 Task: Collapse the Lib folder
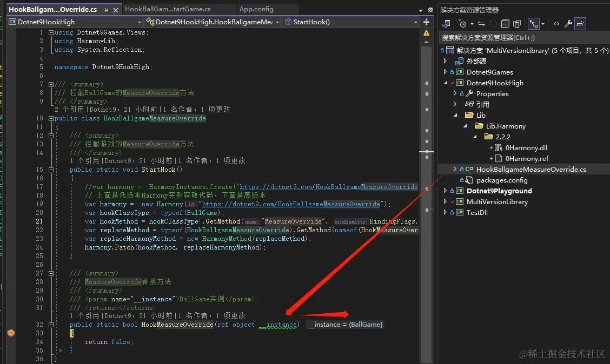pyautogui.click(x=455, y=116)
